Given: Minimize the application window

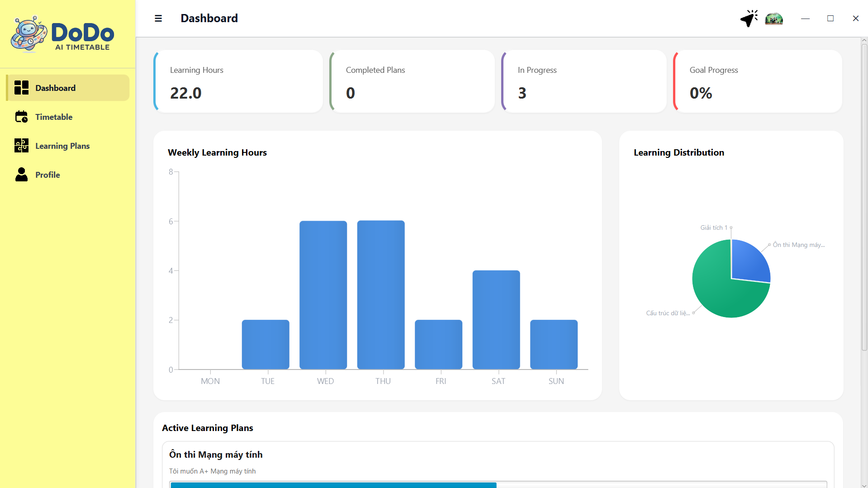Looking at the screenshot, I should [x=805, y=19].
